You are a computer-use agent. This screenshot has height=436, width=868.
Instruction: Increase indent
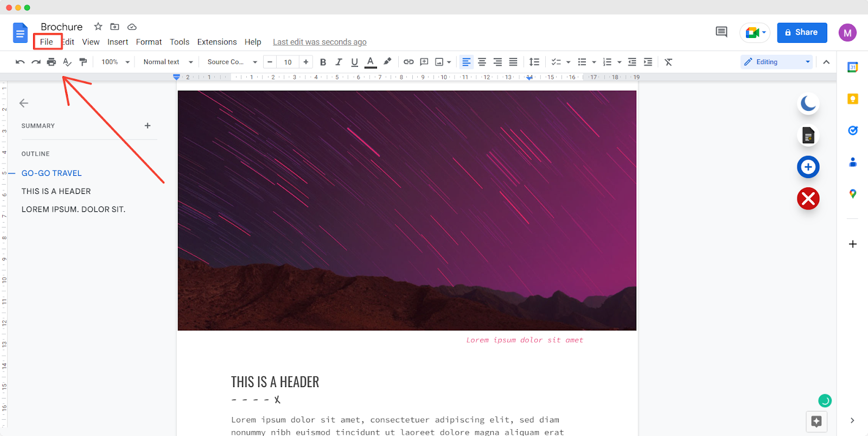click(648, 62)
